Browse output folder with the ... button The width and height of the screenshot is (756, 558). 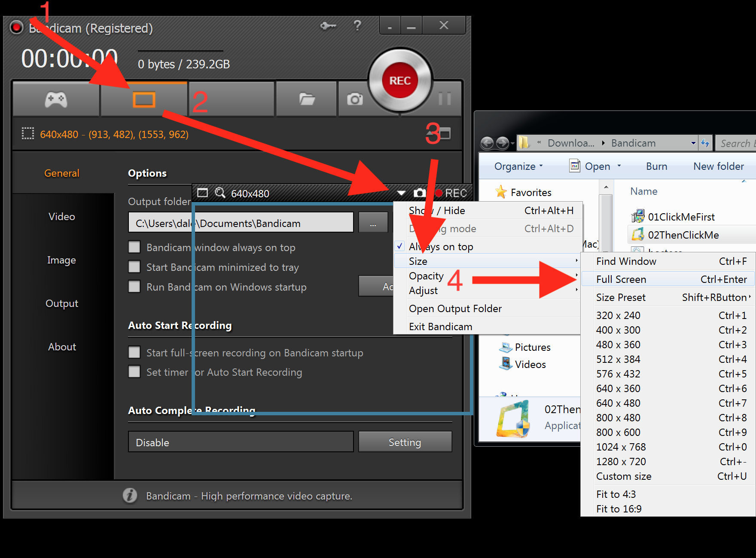point(373,222)
